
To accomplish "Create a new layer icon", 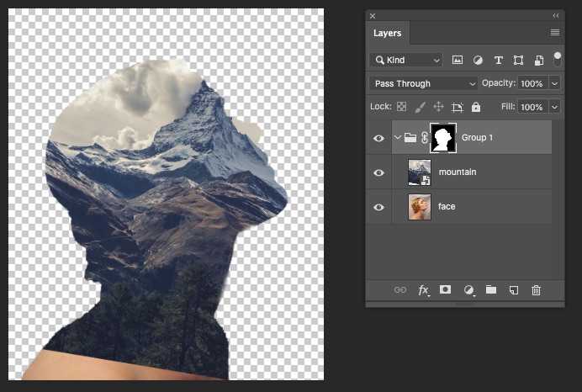I will click(x=513, y=290).
